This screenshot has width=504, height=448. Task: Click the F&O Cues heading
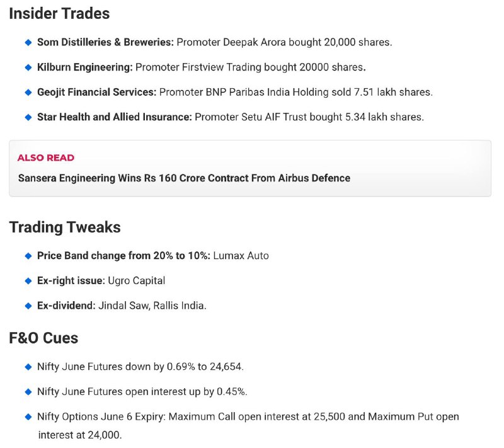coord(43,338)
